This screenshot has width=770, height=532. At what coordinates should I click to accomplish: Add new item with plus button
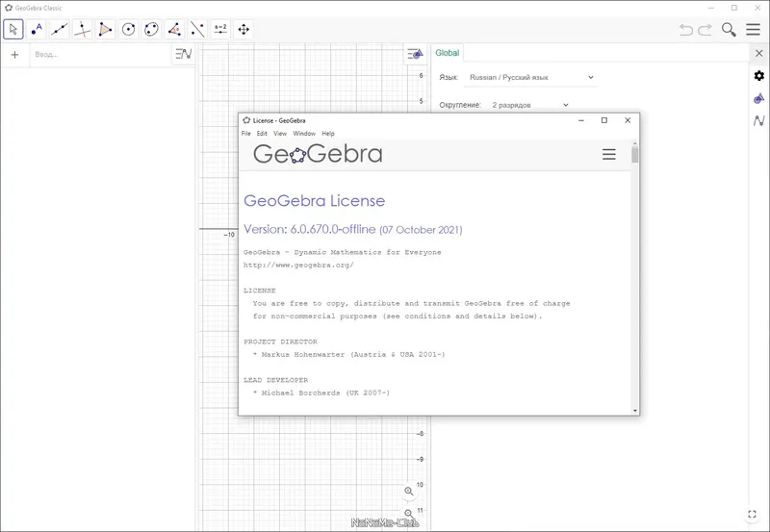click(14, 55)
